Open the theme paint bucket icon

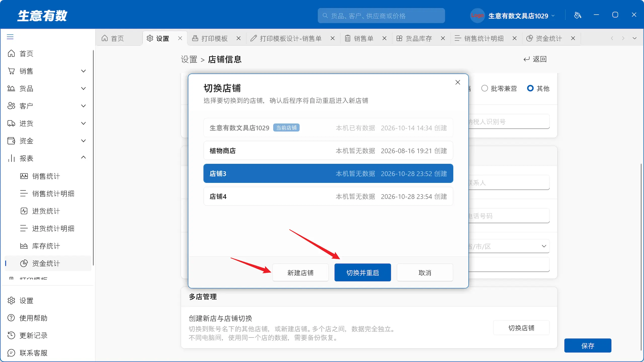pos(578,15)
